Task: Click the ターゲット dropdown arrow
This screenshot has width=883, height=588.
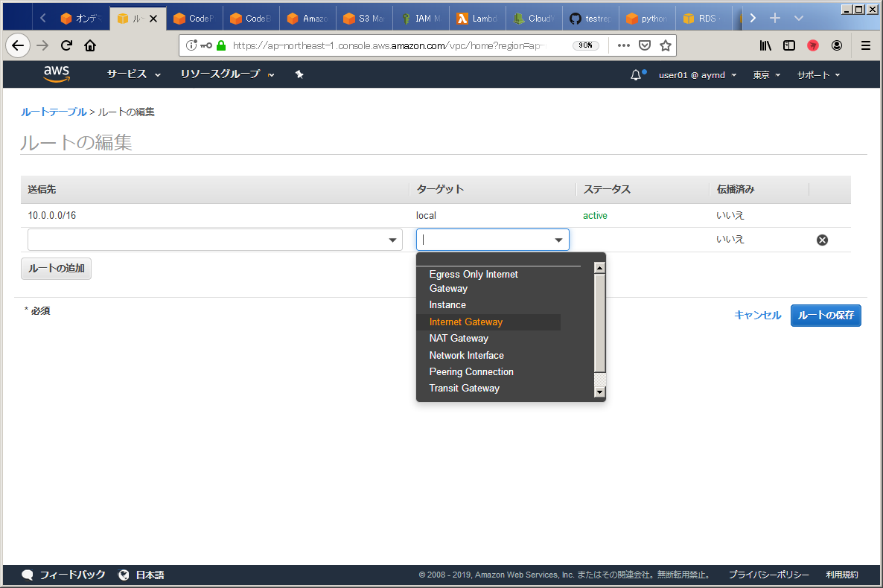Action: pyautogui.click(x=558, y=240)
